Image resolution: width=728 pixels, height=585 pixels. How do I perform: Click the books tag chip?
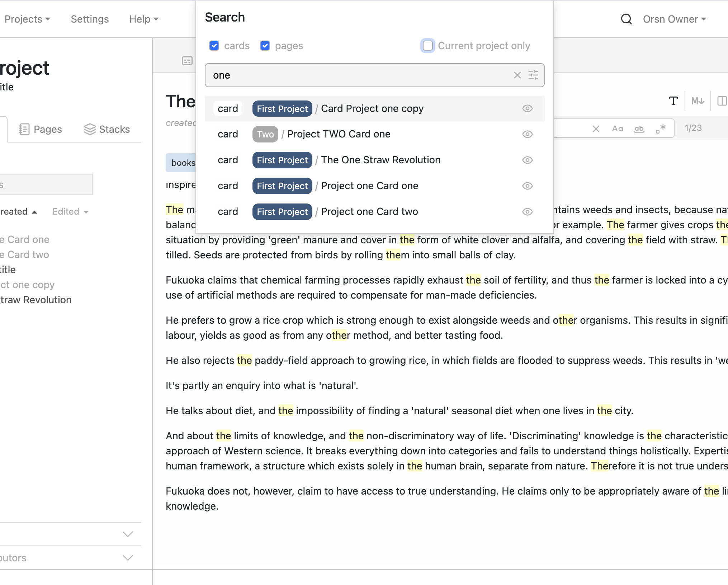[x=181, y=163]
